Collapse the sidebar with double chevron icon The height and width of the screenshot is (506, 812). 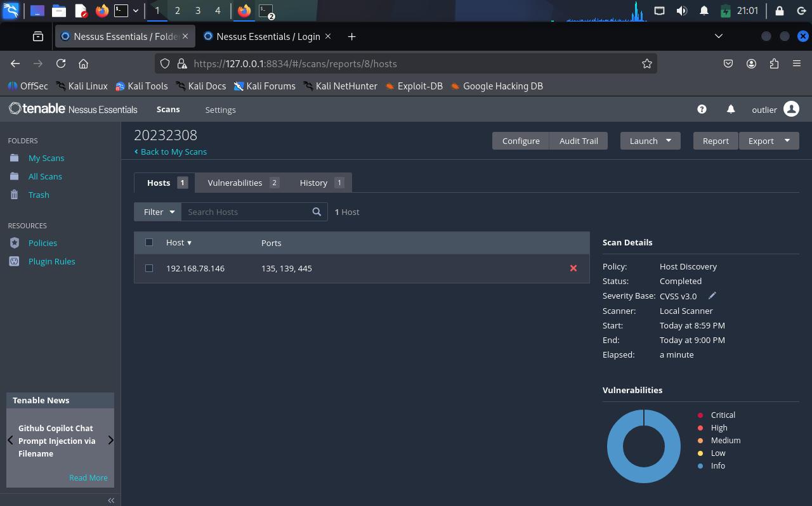click(111, 500)
